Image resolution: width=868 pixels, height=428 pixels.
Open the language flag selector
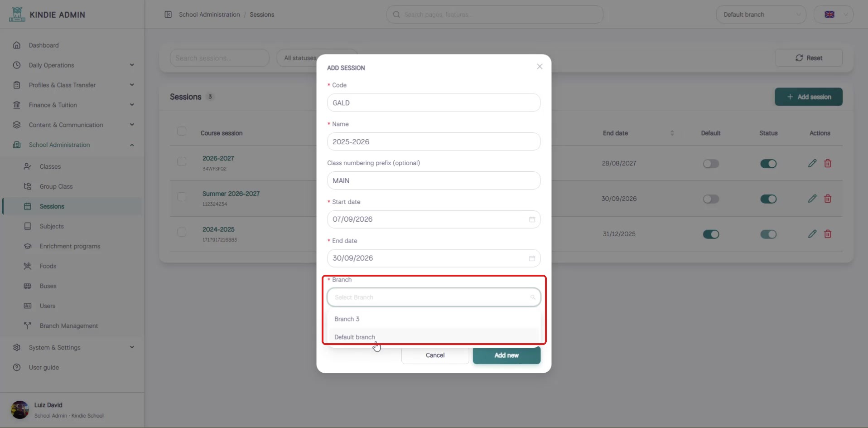[x=833, y=15]
